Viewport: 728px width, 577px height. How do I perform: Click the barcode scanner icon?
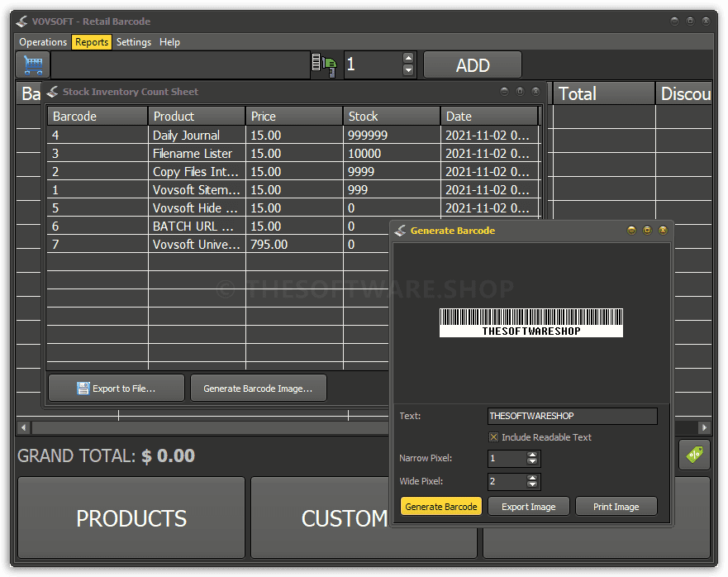click(x=324, y=65)
